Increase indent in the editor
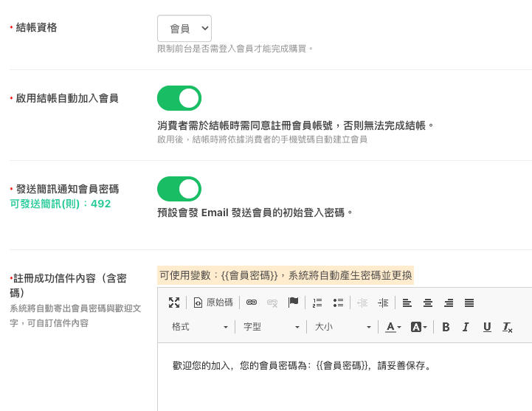The image size is (532, 411). coord(383,303)
